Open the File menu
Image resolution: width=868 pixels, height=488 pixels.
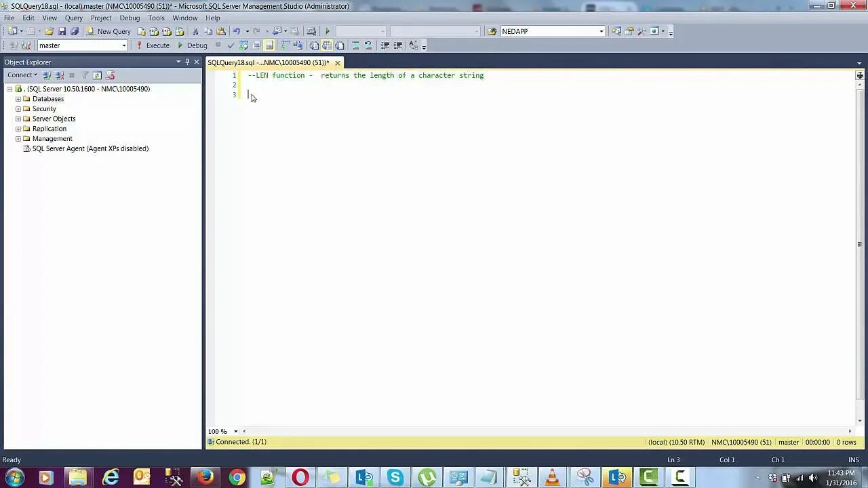(x=9, y=18)
